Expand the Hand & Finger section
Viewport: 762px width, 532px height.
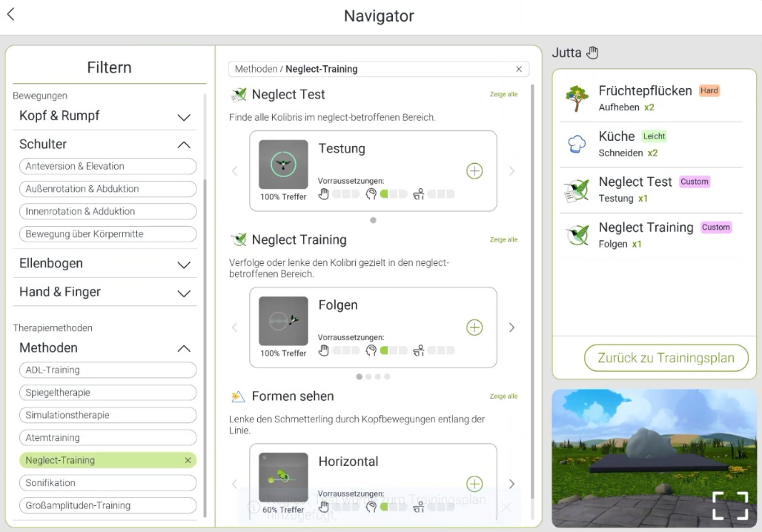point(184,293)
